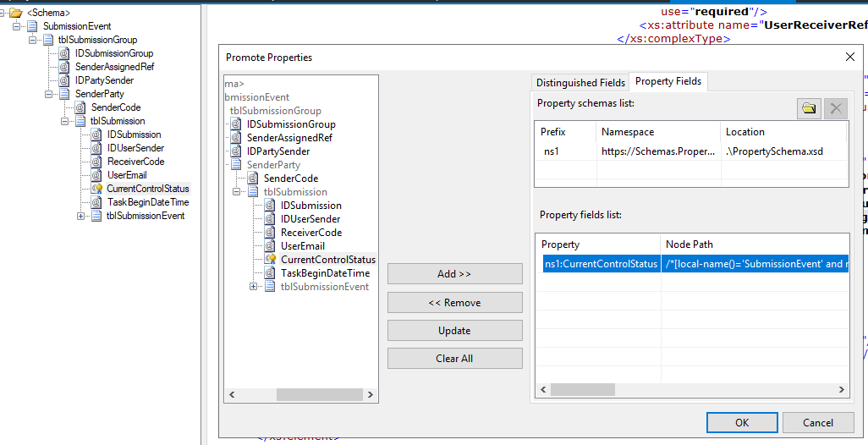Click TaskBeginDateTime attribute icon in dialog tree
Viewport: 868px width, 445px height.
pos(270,273)
